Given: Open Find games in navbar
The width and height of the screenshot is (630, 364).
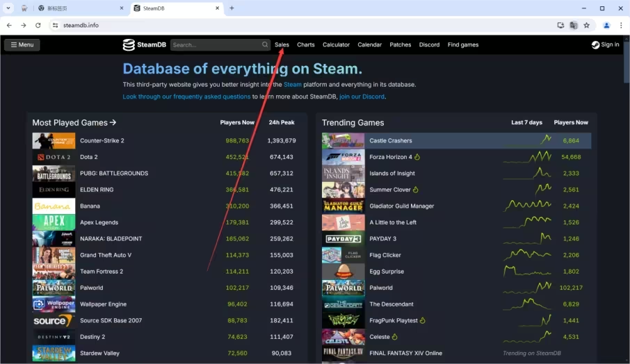Looking at the screenshot, I should click(x=463, y=44).
